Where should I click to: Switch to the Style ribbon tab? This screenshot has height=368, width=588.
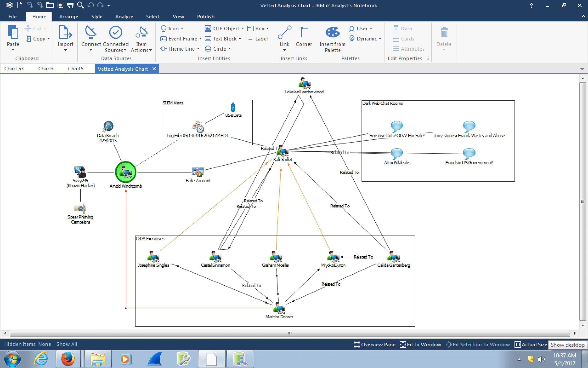click(x=97, y=17)
